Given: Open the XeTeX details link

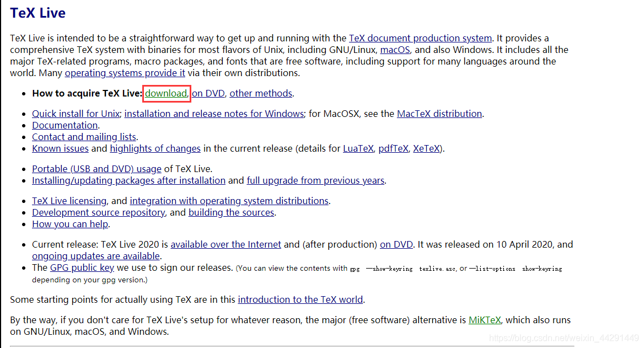Looking at the screenshot, I should point(426,148).
